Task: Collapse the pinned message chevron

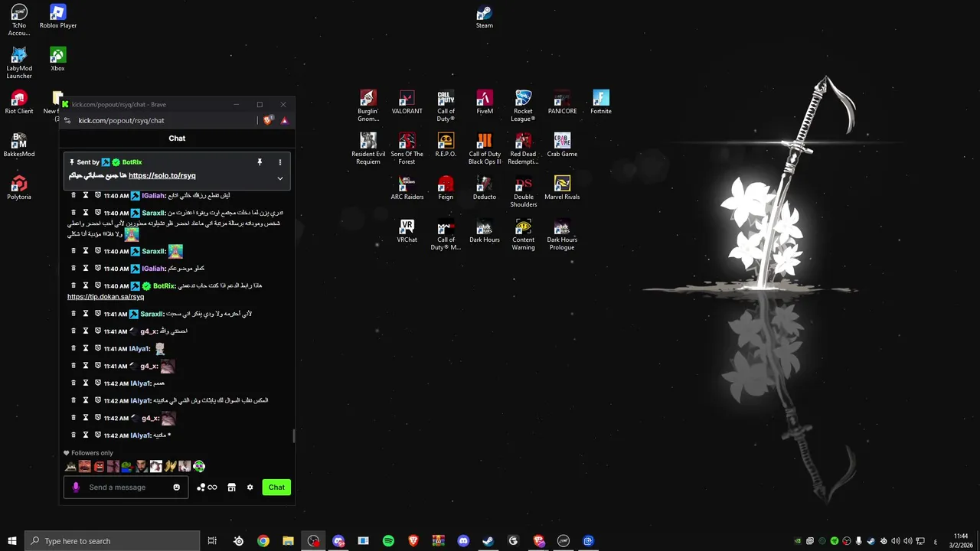Action: [x=279, y=178]
